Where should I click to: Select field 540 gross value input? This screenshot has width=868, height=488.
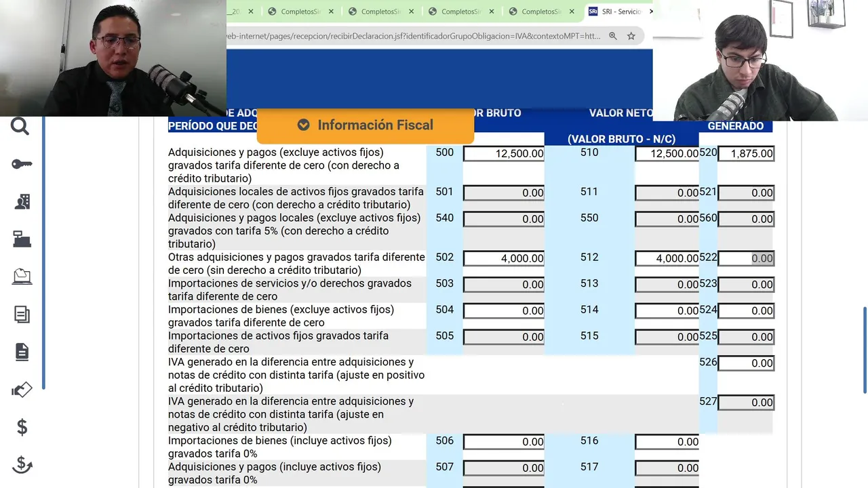504,219
